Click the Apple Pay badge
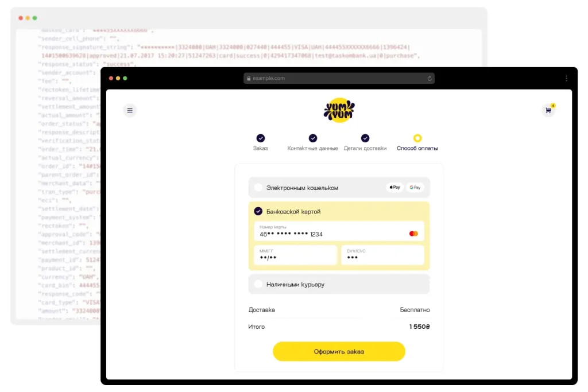This screenshot has height=392, width=588. 395,187
